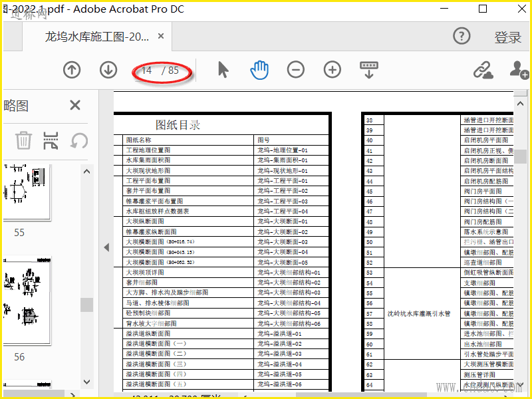Click the document horizontal scrollbar thumb
Viewport: 532px width, 399px height.
(x=361, y=396)
